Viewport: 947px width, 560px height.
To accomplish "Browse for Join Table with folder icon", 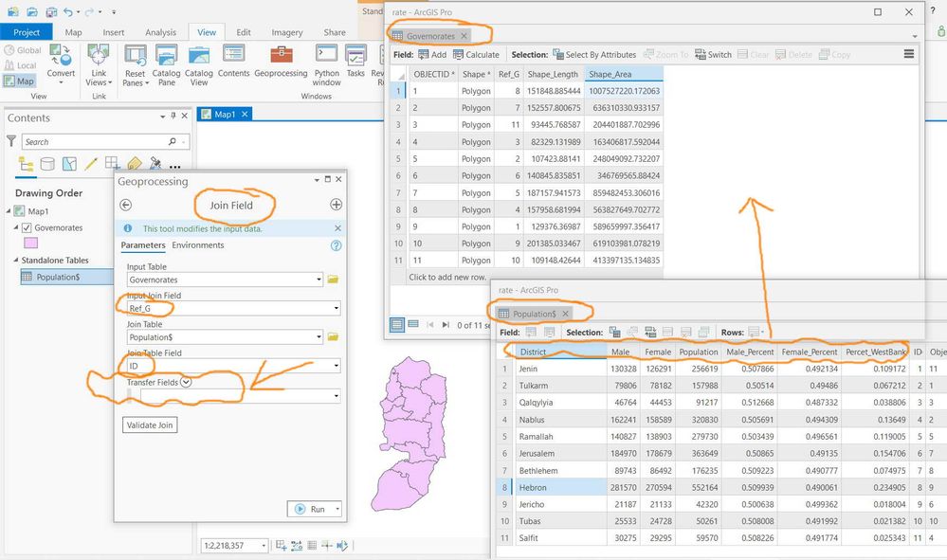I will pos(333,336).
